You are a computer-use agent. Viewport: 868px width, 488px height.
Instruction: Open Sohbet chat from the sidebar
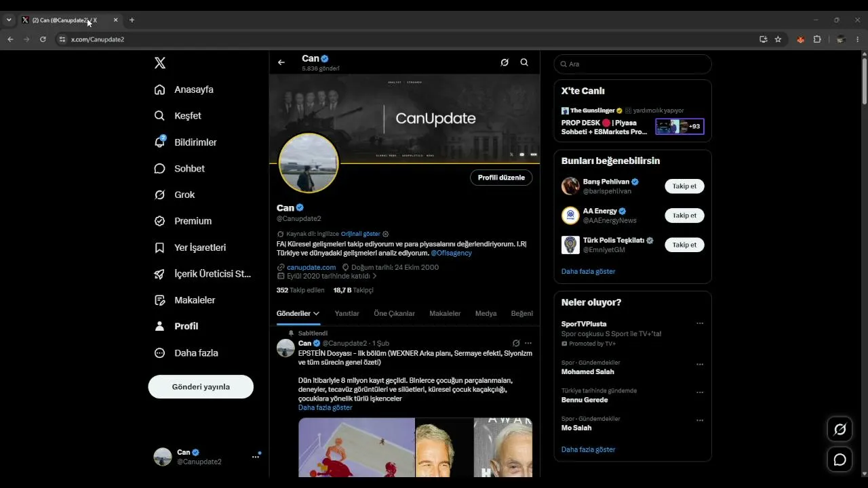pos(179,169)
